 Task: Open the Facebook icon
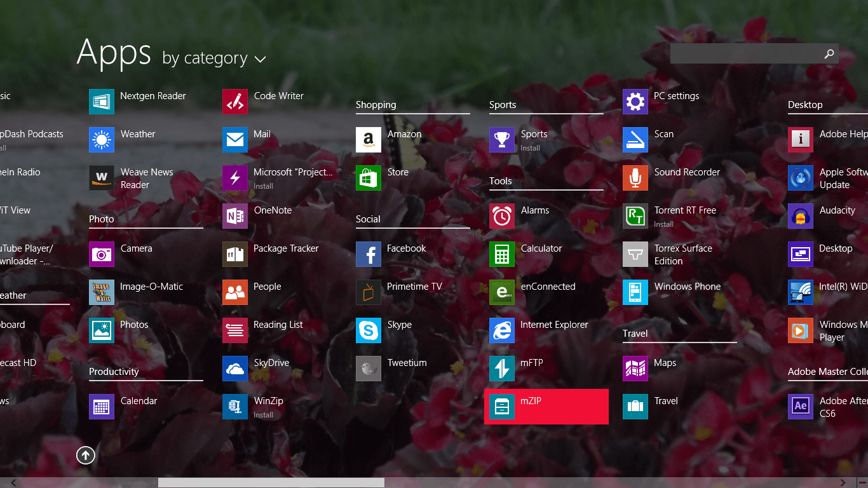(369, 254)
